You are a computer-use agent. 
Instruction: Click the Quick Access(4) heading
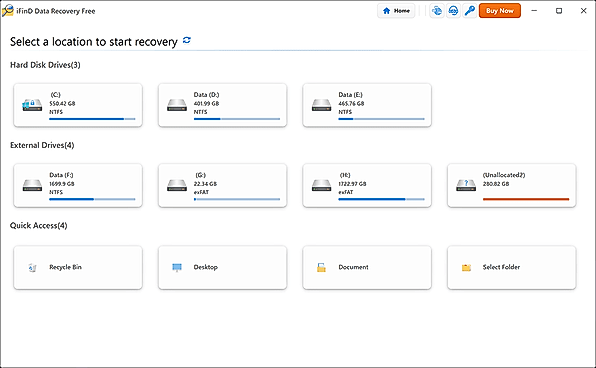[39, 225]
